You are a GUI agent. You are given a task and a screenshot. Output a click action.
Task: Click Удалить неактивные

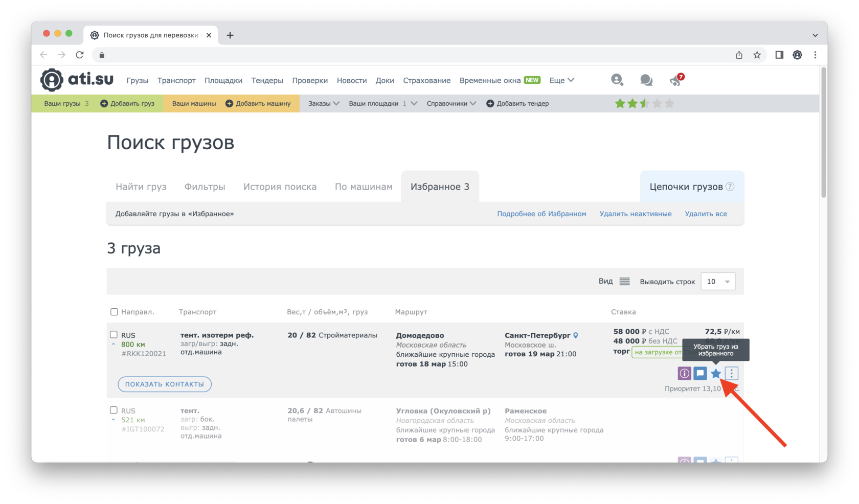[x=636, y=214]
